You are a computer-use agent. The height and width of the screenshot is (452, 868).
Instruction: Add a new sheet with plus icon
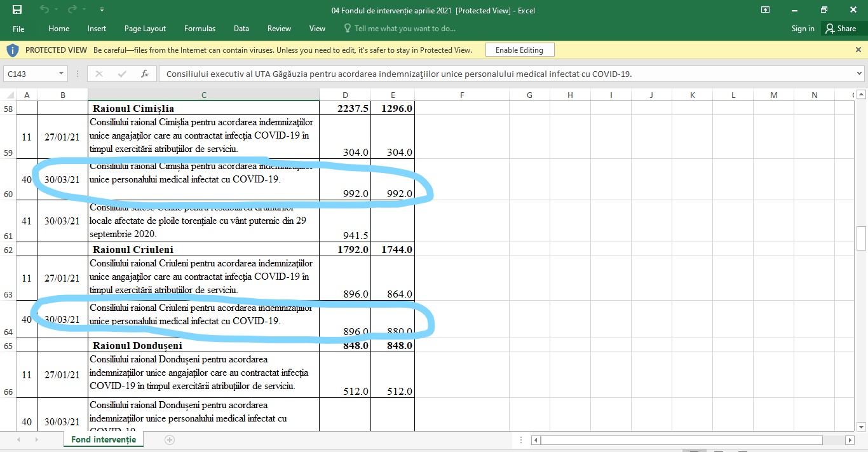(x=169, y=439)
